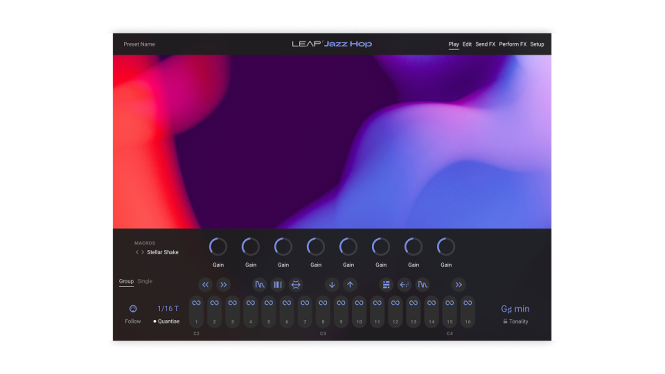Click the Tonality lock icon
665x374 pixels.
point(505,321)
